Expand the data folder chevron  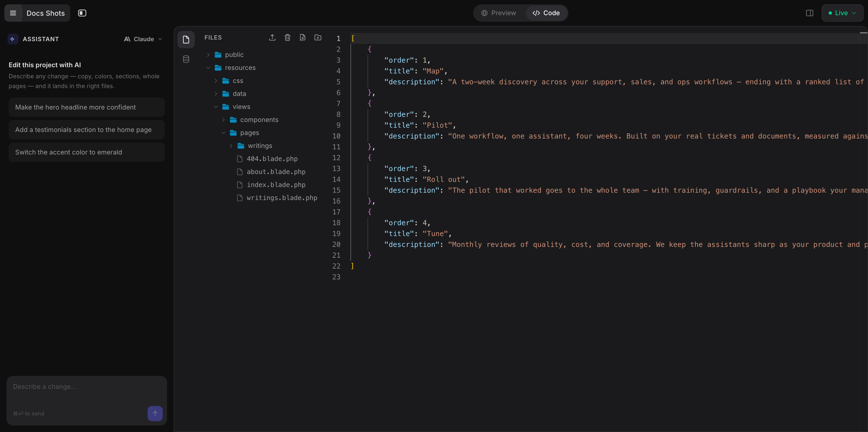pyautogui.click(x=216, y=94)
